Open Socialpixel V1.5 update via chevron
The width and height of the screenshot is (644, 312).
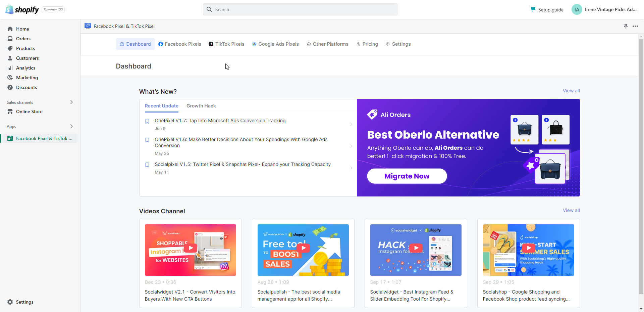click(351, 168)
